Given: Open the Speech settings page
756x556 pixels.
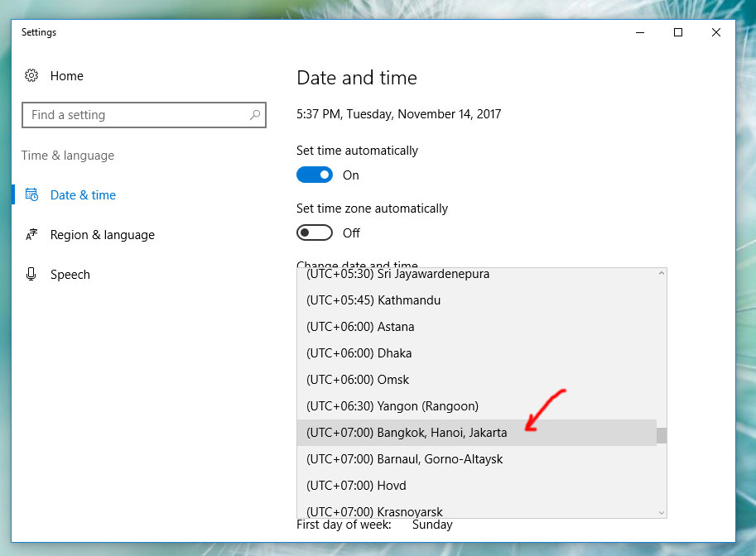Looking at the screenshot, I should tap(70, 275).
